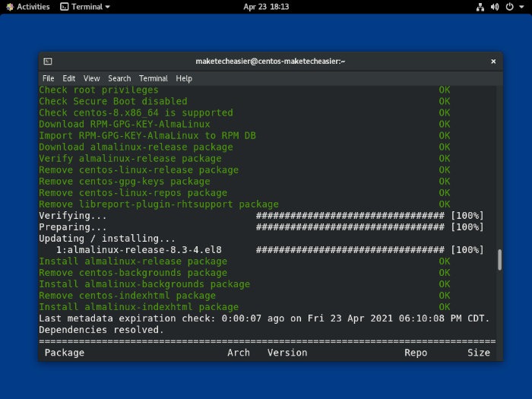Image resolution: width=532 pixels, height=399 pixels.
Task: Click 'Dependencies resolved.' text
Action: (x=101, y=330)
